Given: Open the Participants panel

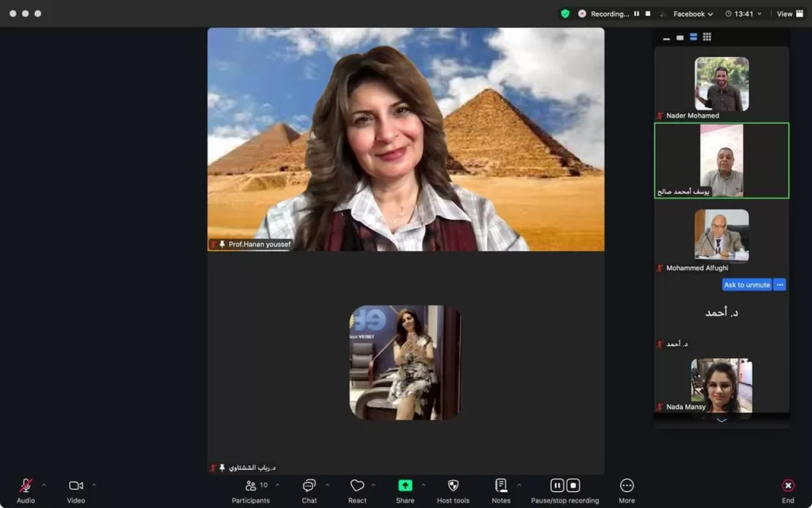Looking at the screenshot, I should coord(251,486).
